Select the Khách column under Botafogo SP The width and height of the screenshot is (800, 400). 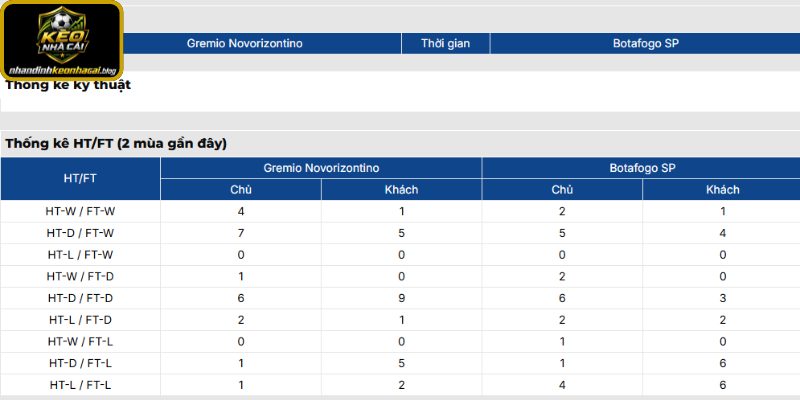pos(722,190)
